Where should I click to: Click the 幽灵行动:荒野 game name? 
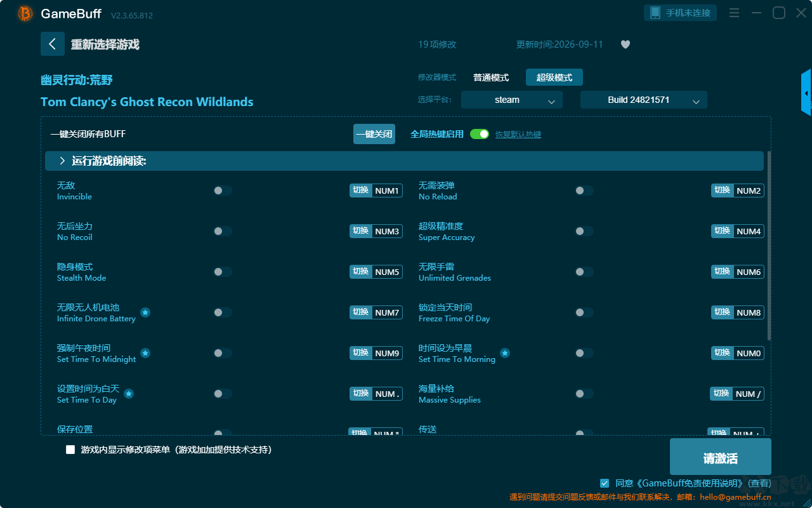[77, 80]
